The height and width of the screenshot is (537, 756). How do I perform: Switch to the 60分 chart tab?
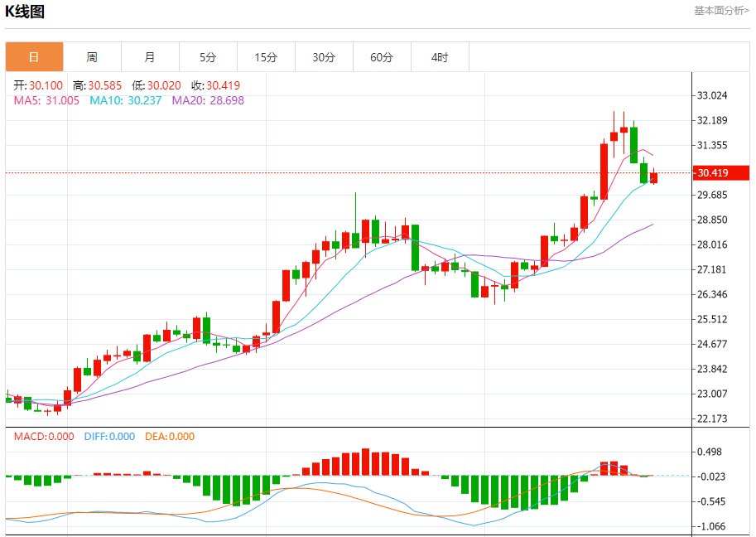click(382, 57)
